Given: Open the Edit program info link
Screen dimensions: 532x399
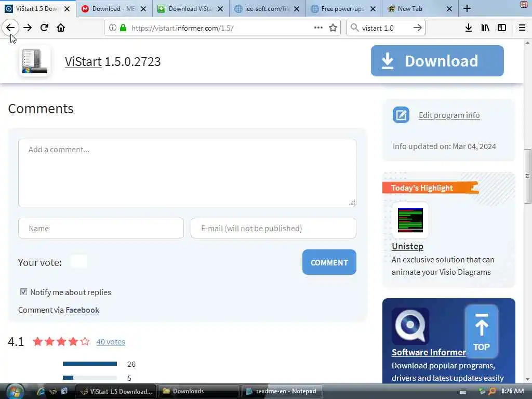Looking at the screenshot, I should click(449, 115).
